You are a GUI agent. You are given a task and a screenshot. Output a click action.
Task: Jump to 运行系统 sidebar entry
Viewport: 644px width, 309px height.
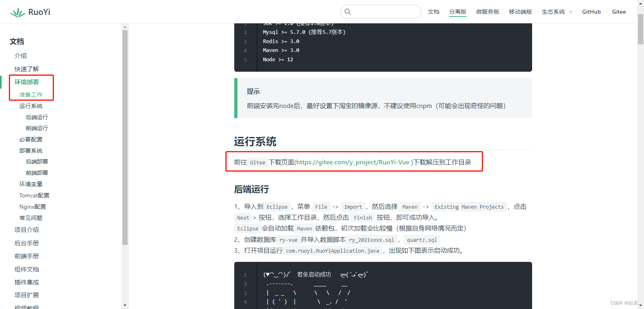[31, 106]
